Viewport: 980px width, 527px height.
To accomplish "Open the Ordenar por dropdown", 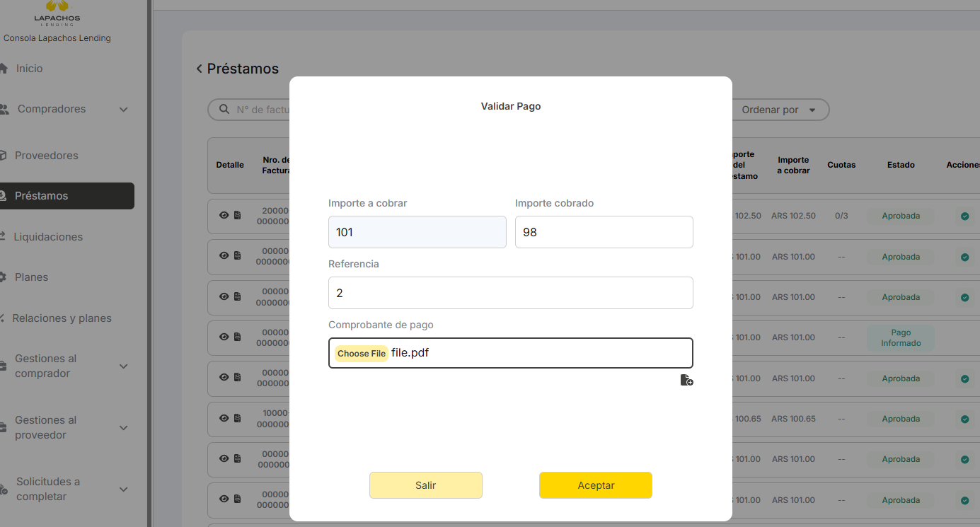I will tap(778, 110).
